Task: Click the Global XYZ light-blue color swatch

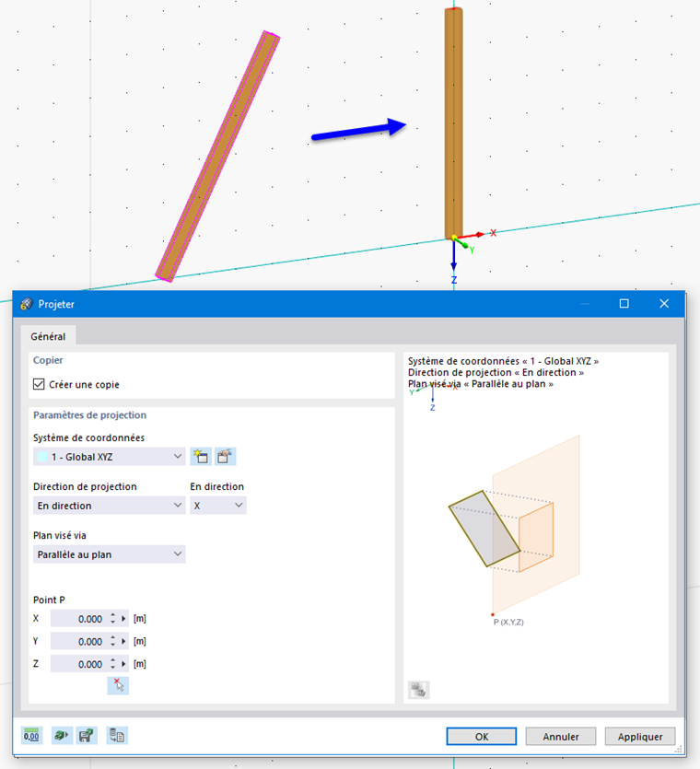Action: 42,457
